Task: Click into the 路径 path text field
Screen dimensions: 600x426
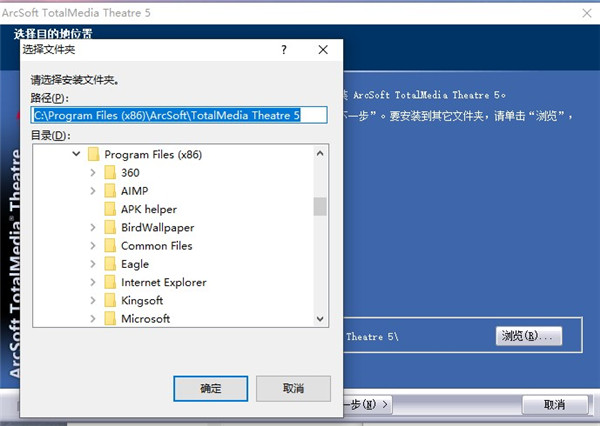Action: 180,115
